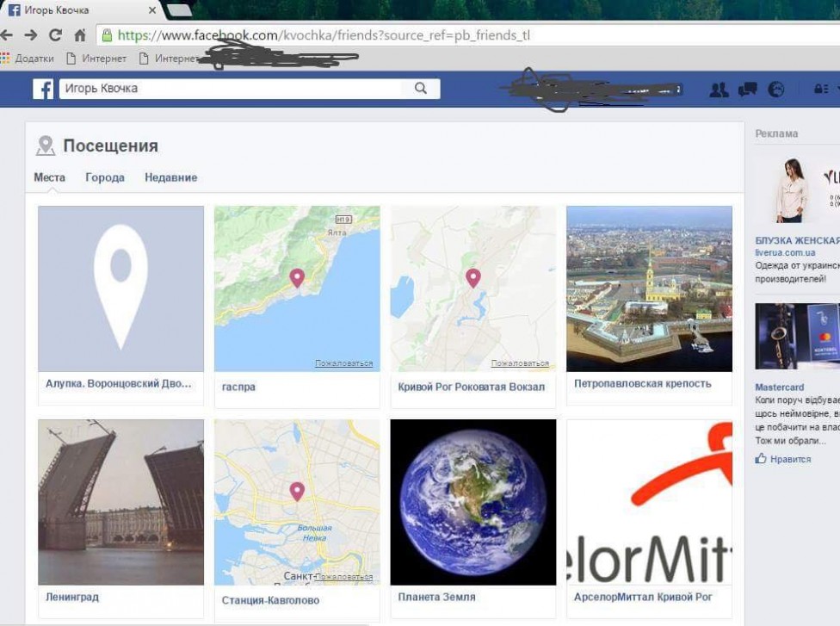Image resolution: width=840 pixels, height=626 pixels.
Task: Reload the page with the refresh button
Action: [55, 35]
